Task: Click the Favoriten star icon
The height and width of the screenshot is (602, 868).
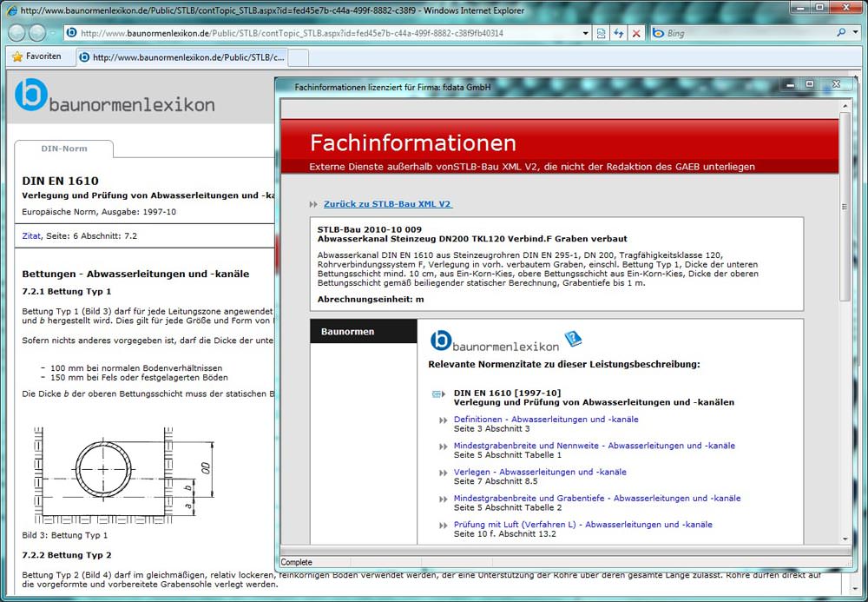Action: click(17, 56)
